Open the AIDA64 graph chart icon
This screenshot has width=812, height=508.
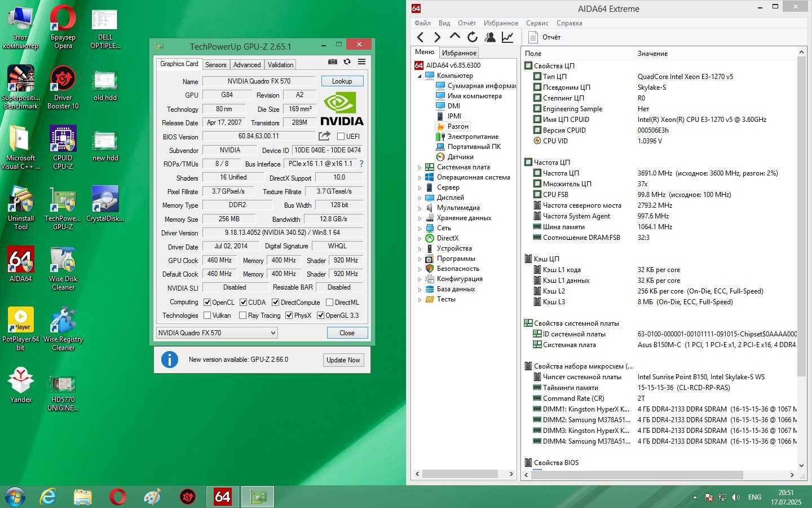(x=507, y=37)
